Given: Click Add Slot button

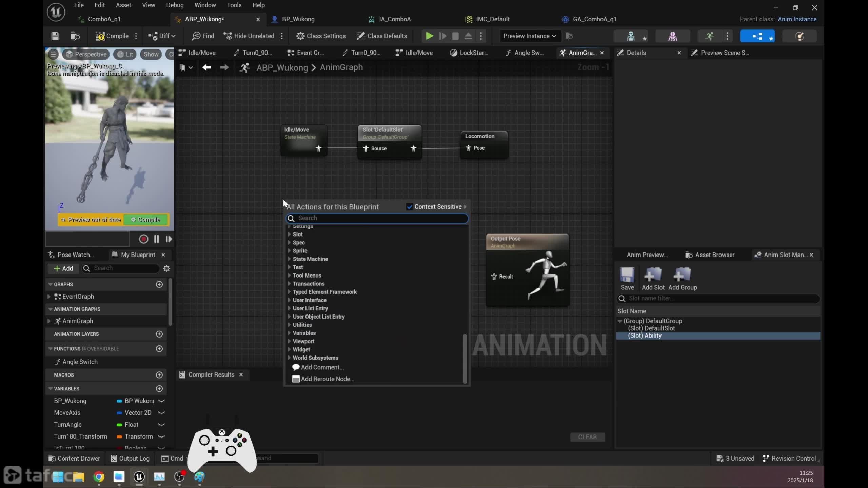Looking at the screenshot, I should click(653, 279).
